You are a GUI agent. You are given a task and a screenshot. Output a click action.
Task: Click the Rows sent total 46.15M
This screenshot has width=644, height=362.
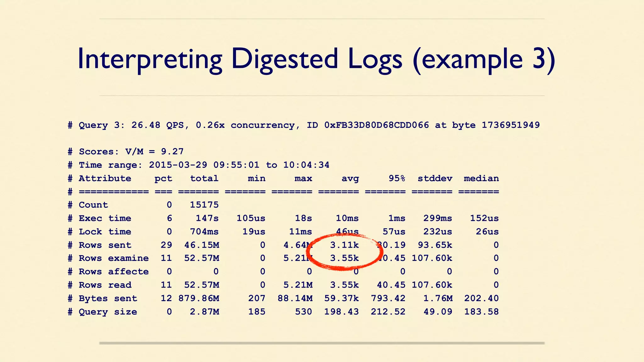(202, 245)
